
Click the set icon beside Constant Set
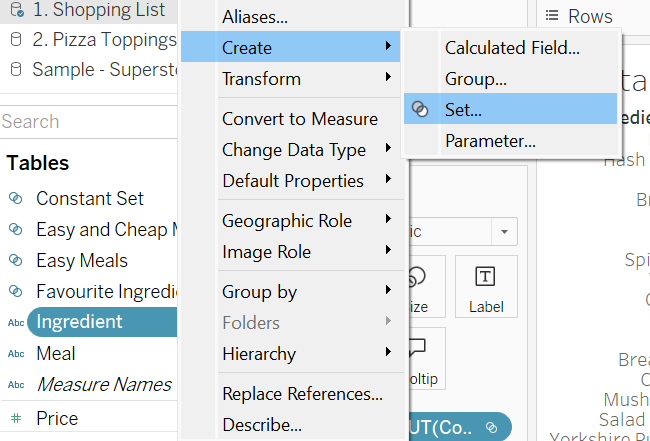pos(16,199)
